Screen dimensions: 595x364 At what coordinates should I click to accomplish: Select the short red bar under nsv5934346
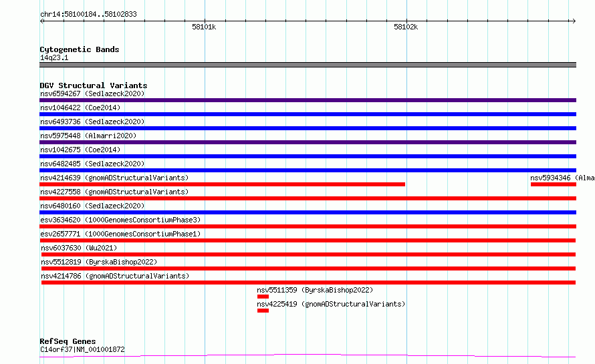click(x=554, y=184)
